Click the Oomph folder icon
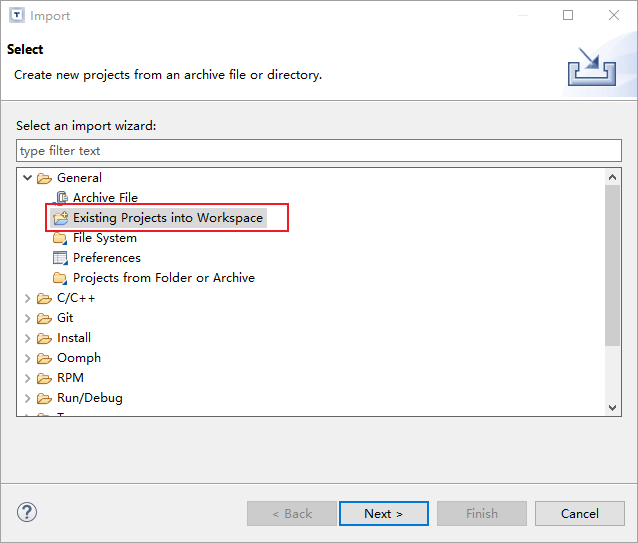The image size is (638, 543). pyautogui.click(x=44, y=358)
